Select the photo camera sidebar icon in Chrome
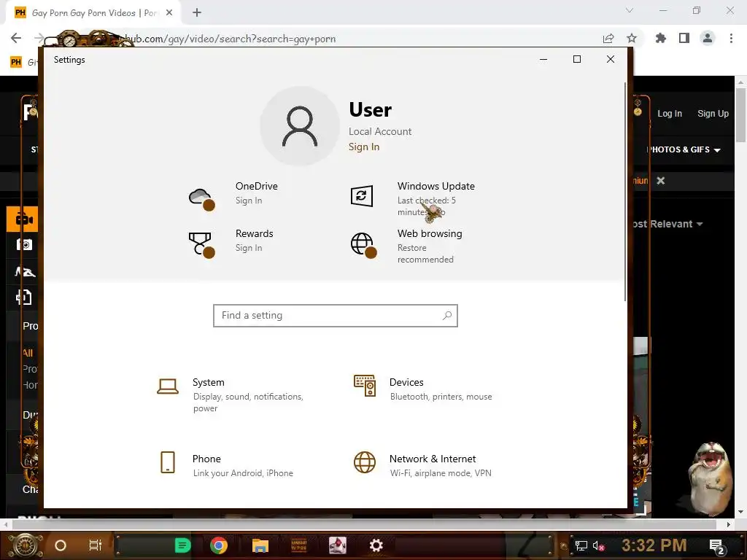Screen dimensions: 747x560 24,245
